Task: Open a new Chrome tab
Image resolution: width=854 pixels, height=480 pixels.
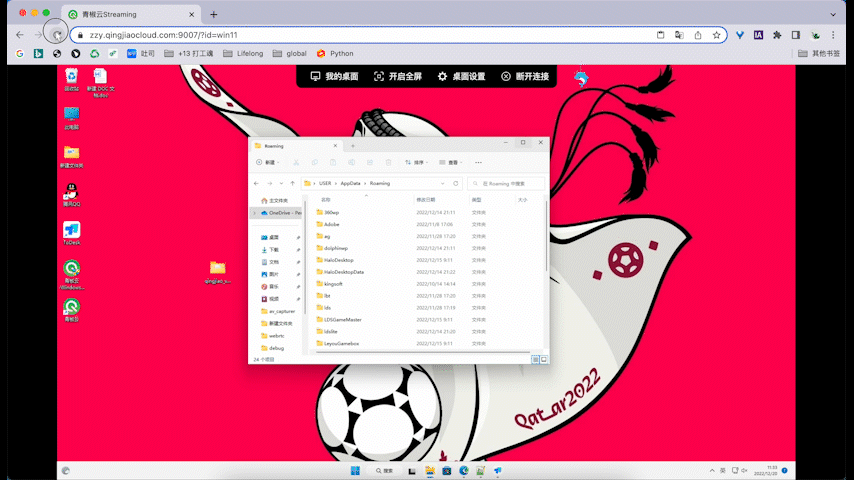Action: point(214,14)
